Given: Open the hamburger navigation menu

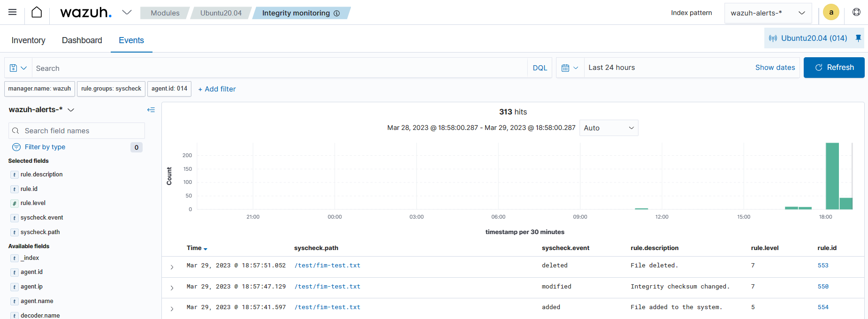Looking at the screenshot, I should pyautogui.click(x=13, y=12).
